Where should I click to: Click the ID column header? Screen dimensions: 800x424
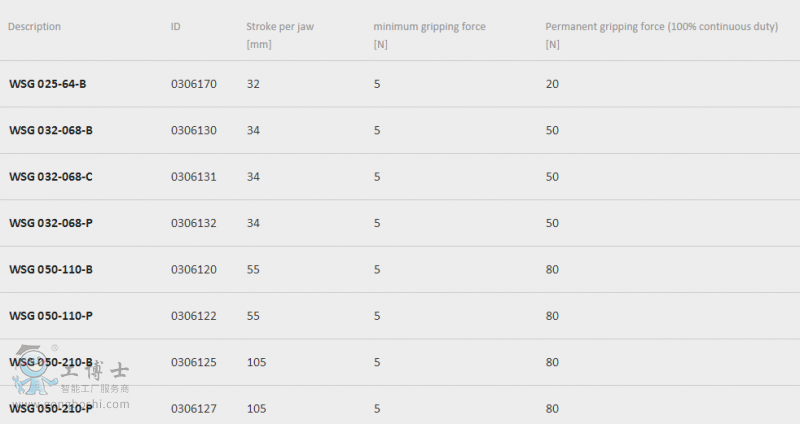click(x=176, y=27)
